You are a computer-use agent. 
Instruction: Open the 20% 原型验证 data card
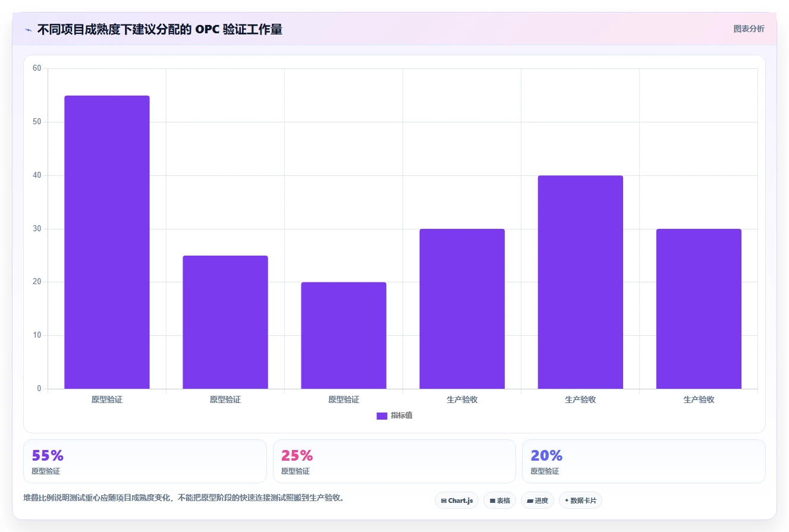coord(643,461)
